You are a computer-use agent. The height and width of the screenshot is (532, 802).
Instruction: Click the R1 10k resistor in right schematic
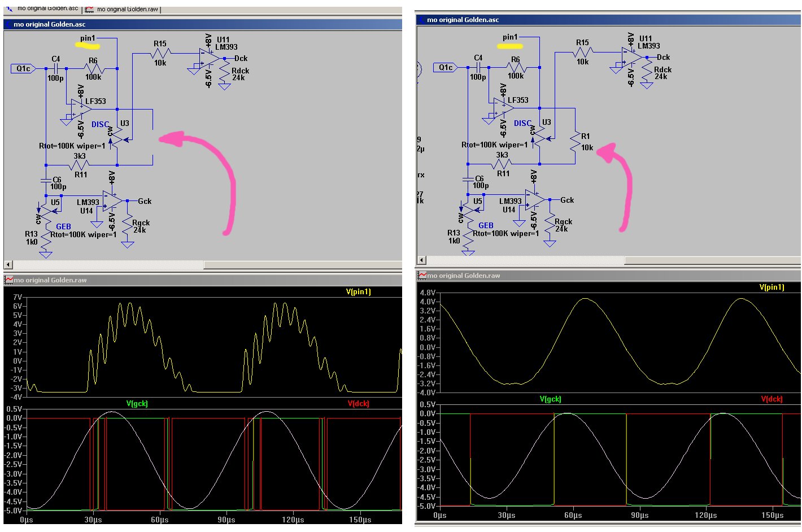click(575, 141)
